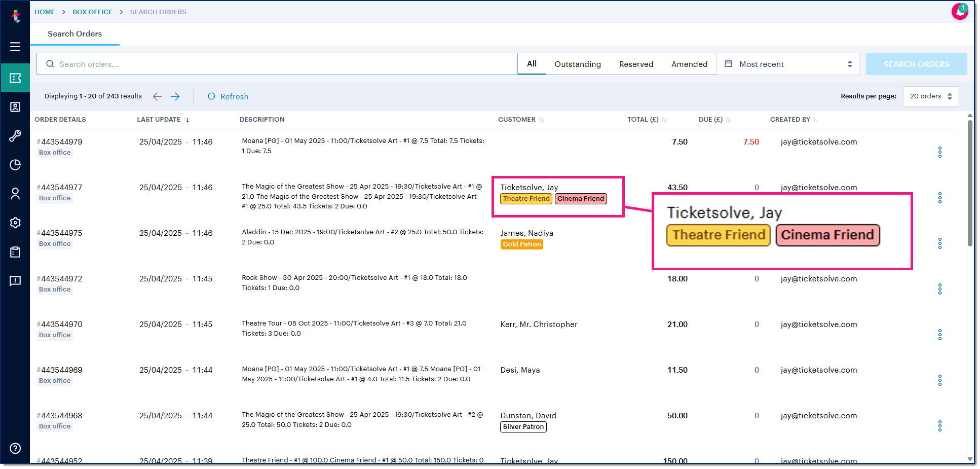
Task: Click the Refresh link
Action: [x=228, y=96]
